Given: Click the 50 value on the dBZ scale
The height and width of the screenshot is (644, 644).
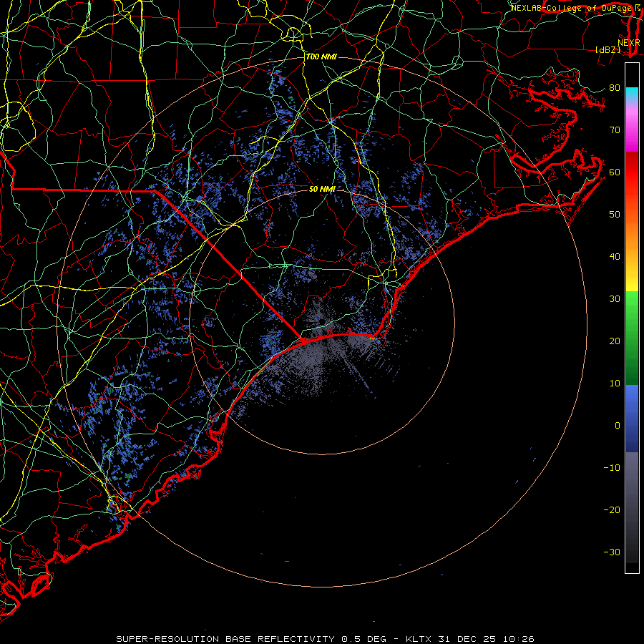Looking at the screenshot, I should coord(615,215).
